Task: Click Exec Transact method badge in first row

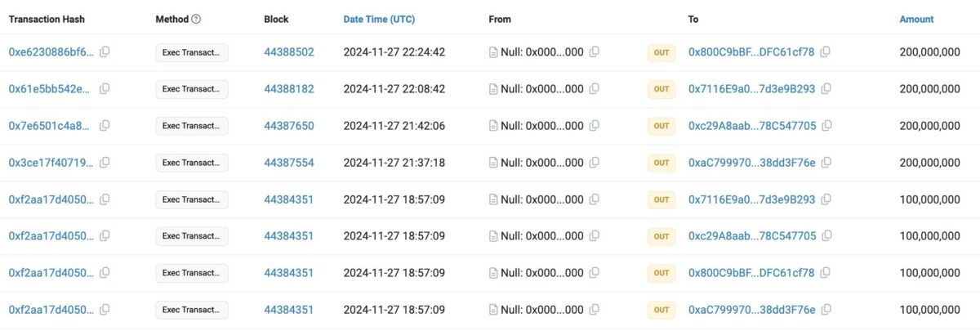Action: (192, 52)
